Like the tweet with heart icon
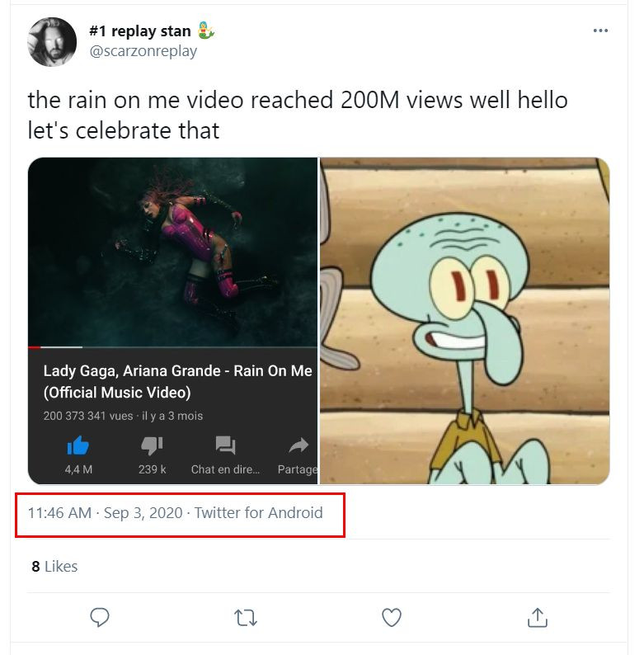 391,617
